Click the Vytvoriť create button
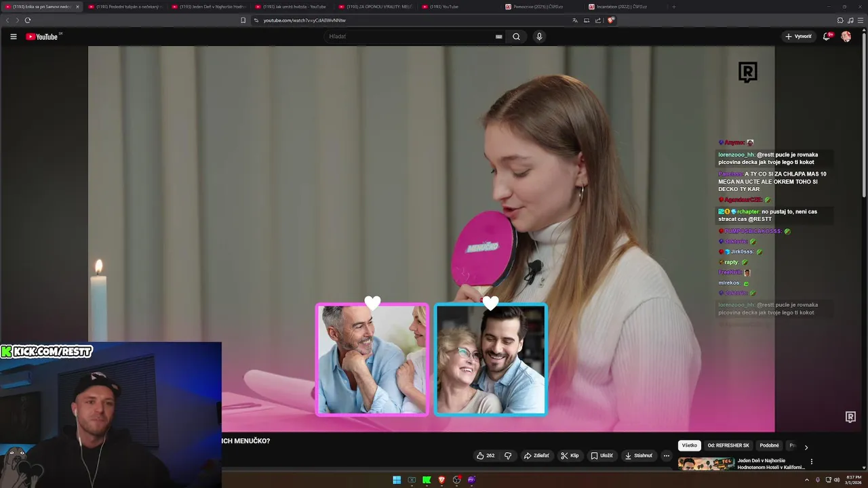Screen dimensions: 868x488 [798, 37]
